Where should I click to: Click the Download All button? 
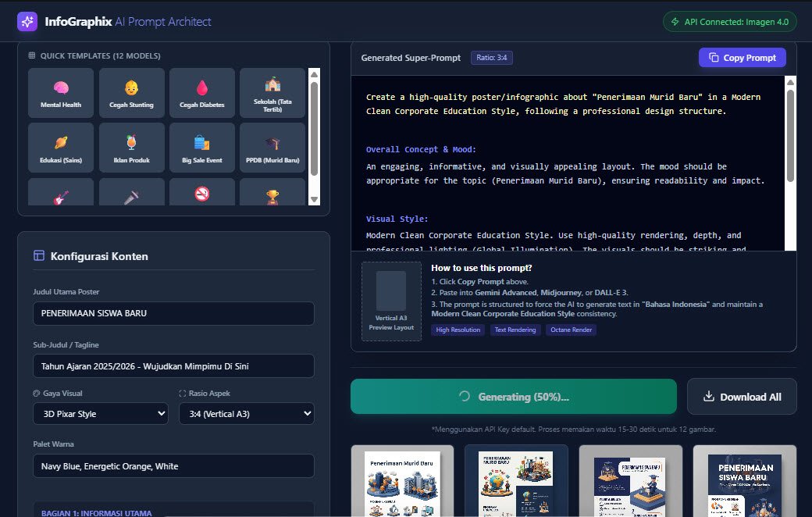click(742, 397)
